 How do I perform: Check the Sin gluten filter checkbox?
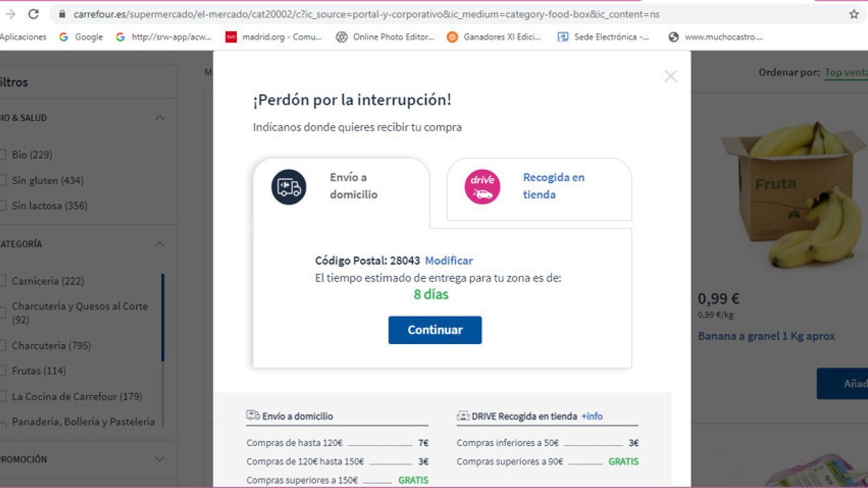coord(3,181)
